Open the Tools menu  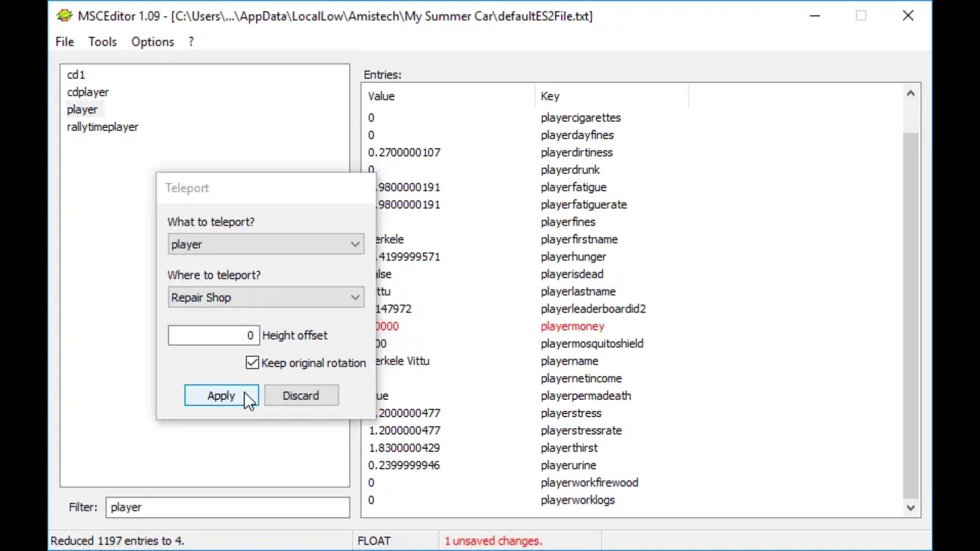[102, 42]
